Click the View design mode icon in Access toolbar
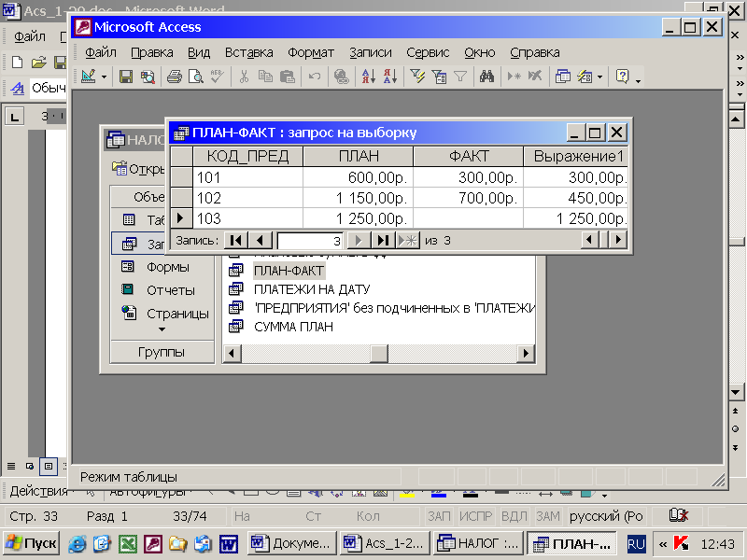Image resolution: width=747 pixels, height=560 pixels. (89, 77)
